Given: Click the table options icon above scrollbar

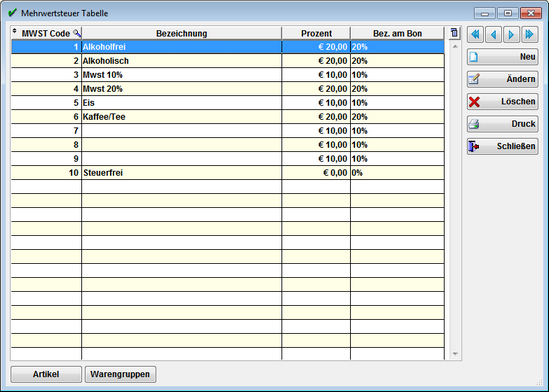Looking at the screenshot, I should click(454, 33).
